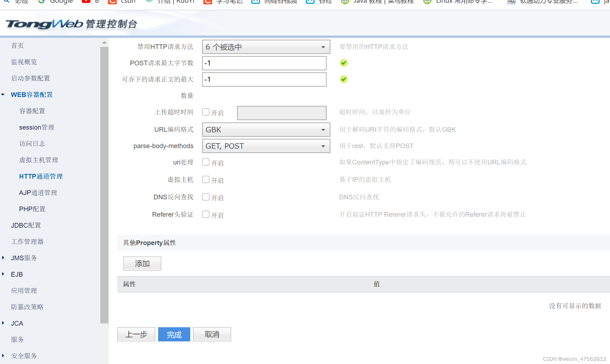Expand the EJB tree arrow
Image resolution: width=610 pixels, height=364 pixels.
point(3,274)
